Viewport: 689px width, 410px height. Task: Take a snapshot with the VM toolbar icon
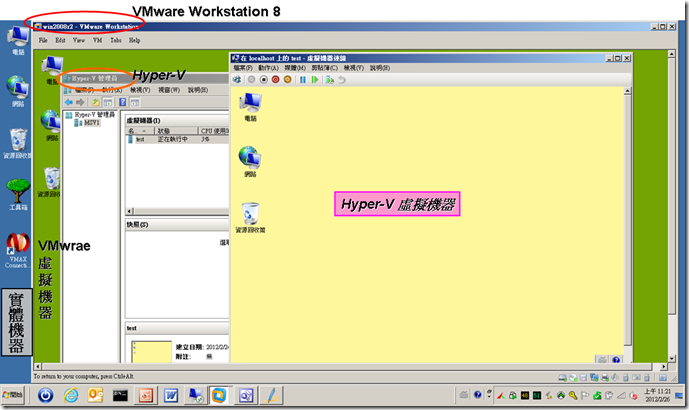coord(330,80)
